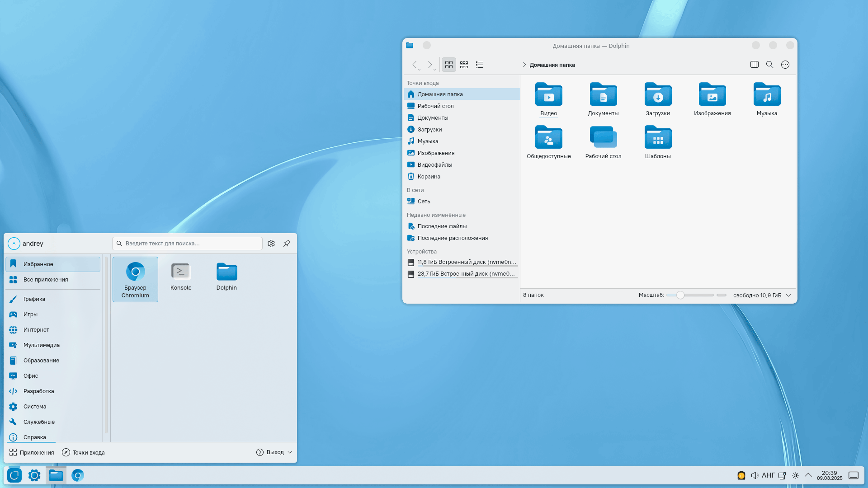Toggle split view in Dolphin toolbar

(754, 65)
